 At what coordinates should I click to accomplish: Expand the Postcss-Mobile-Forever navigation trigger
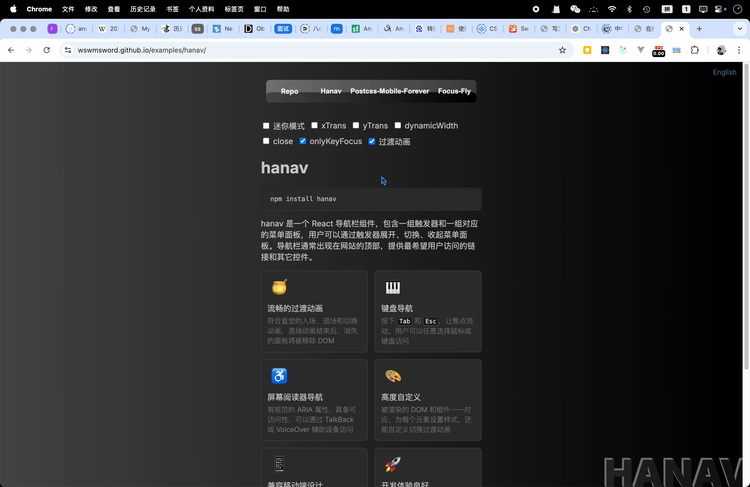[389, 91]
